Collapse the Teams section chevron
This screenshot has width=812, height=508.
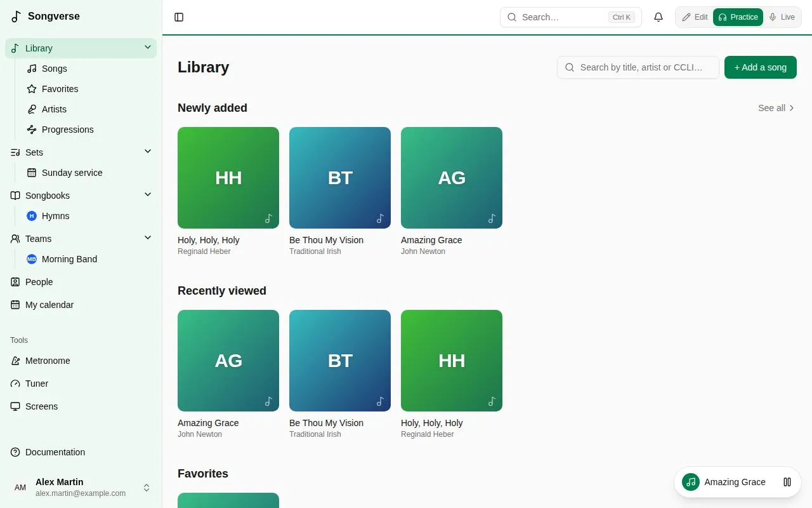coord(148,238)
